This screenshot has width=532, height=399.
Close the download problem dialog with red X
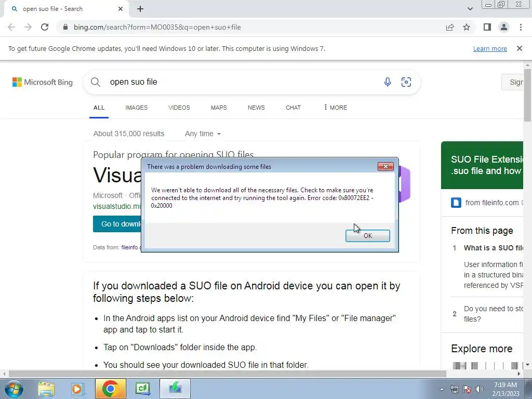click(x=385, y=166)
